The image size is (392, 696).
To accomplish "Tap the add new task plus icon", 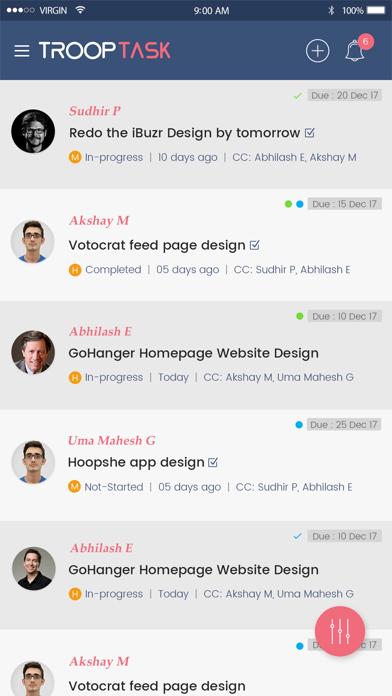I will [317, 51].
